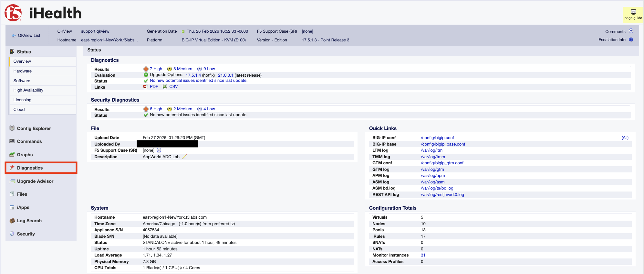Open the Cloud status page
Screen dimensions: 644x274
(19, 110)
